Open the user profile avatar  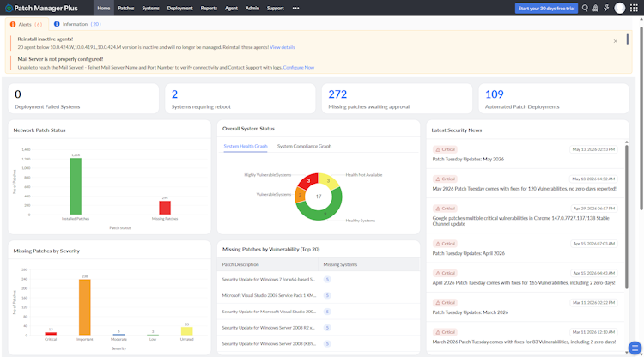[619, 9]
